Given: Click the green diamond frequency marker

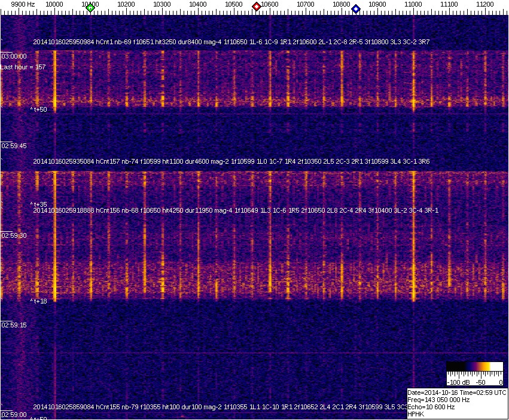Looking at the screenshot, I should [x=90, y=8].
